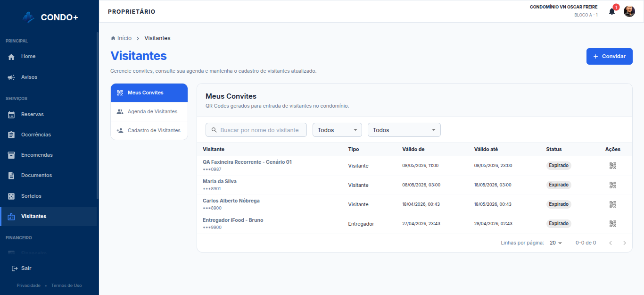
Task: Switch to Agenda de Visitantes tab
Action: coord(149,112)
